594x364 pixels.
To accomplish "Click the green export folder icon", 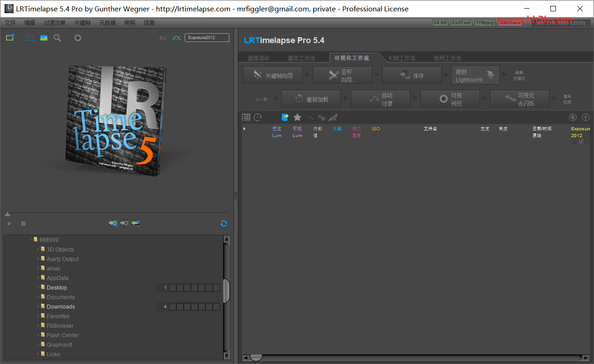I will pos(10,38).
